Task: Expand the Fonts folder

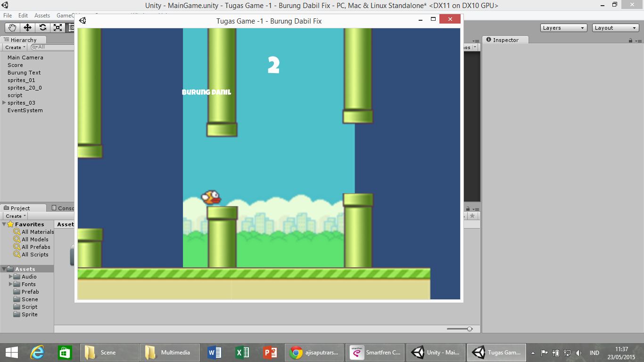Action: [11, 284]
